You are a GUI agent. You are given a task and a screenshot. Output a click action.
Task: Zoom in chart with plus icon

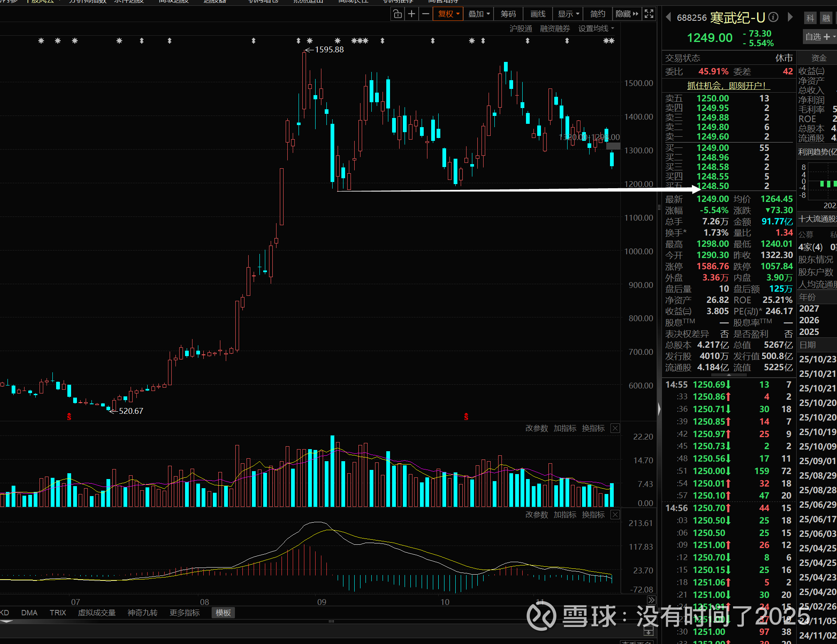click(x=412, y=14)
